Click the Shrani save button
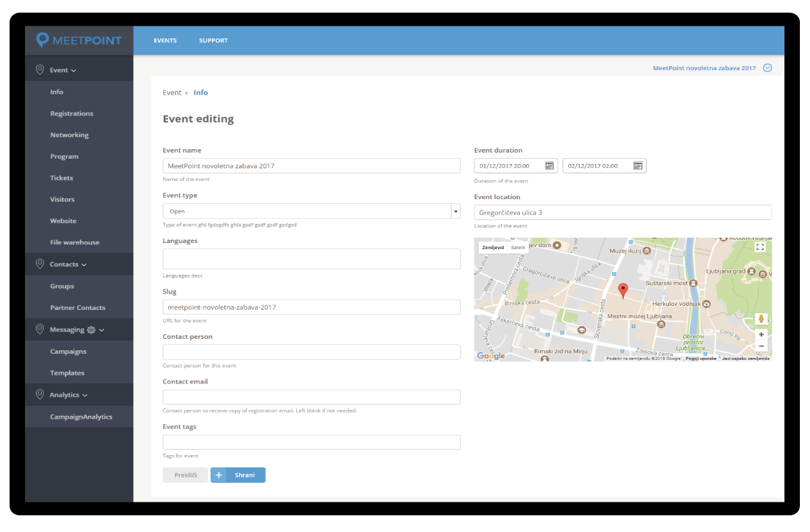 coord(238,475)
